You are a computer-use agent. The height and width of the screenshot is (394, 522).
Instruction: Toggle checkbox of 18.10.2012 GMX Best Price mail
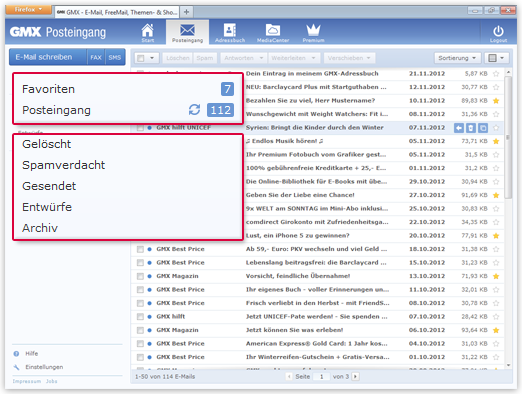pos(140,249)
